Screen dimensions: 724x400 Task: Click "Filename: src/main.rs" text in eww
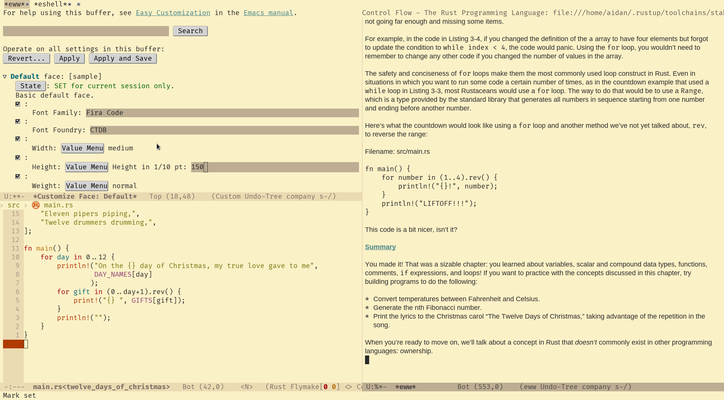397,152
